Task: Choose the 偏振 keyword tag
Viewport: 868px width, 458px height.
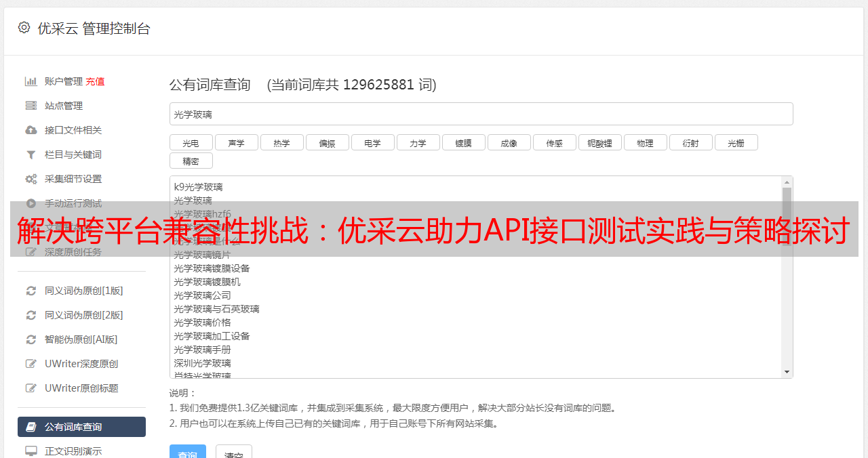Action: [328, 142]
